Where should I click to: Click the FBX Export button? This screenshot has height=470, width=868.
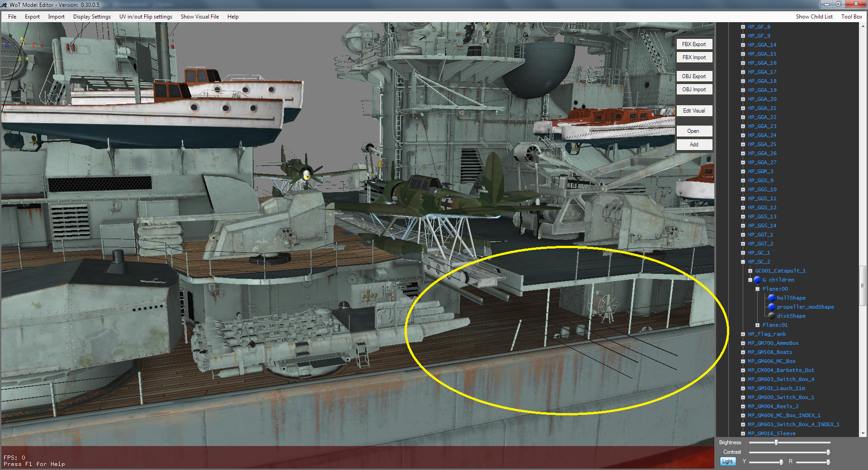pos(694,44)
